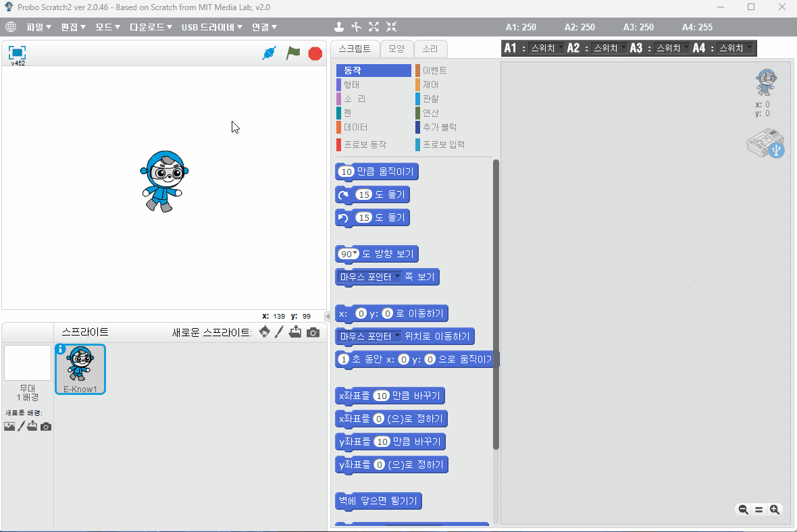Select the 프로보 동작 block category
The height and width of the screenshot is (532, 797).
(x=365, y=144)
